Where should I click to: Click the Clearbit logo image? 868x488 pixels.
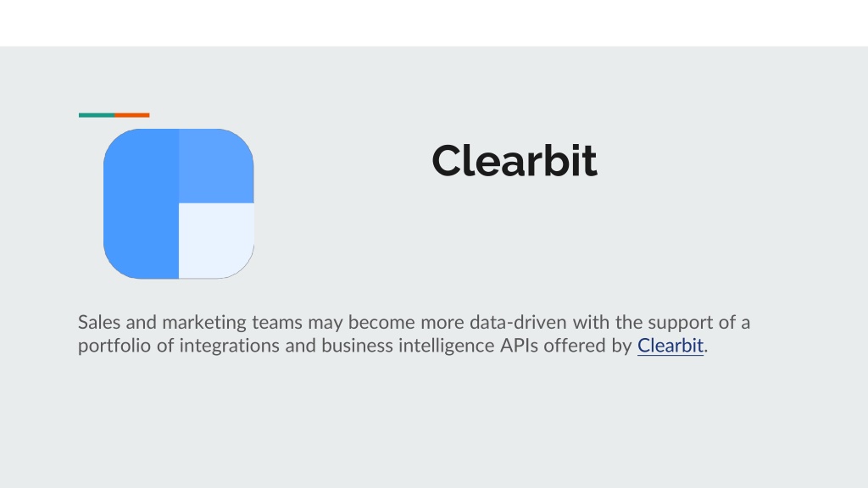[x=179, y=203]
